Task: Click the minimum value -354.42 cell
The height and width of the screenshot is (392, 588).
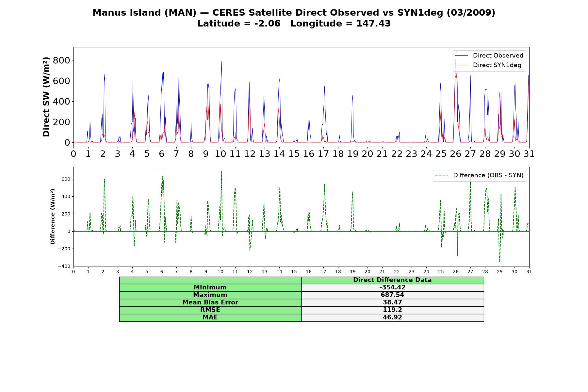Action: (392, 287)
